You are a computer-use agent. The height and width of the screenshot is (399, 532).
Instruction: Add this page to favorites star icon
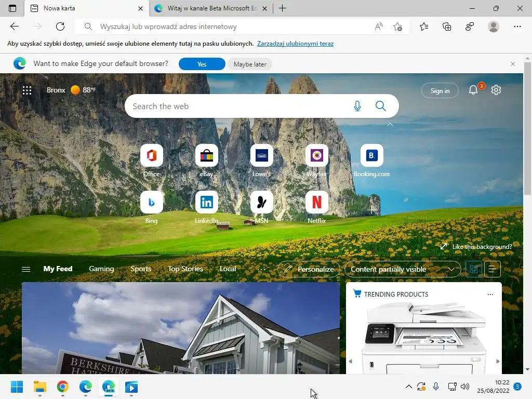pos(397,26)
